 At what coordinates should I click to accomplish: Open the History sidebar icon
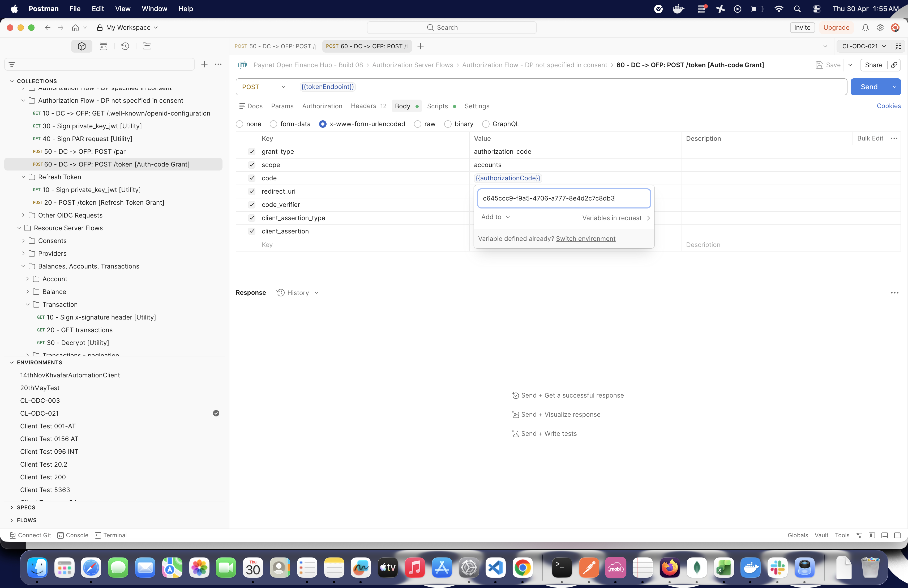(125, 46)
